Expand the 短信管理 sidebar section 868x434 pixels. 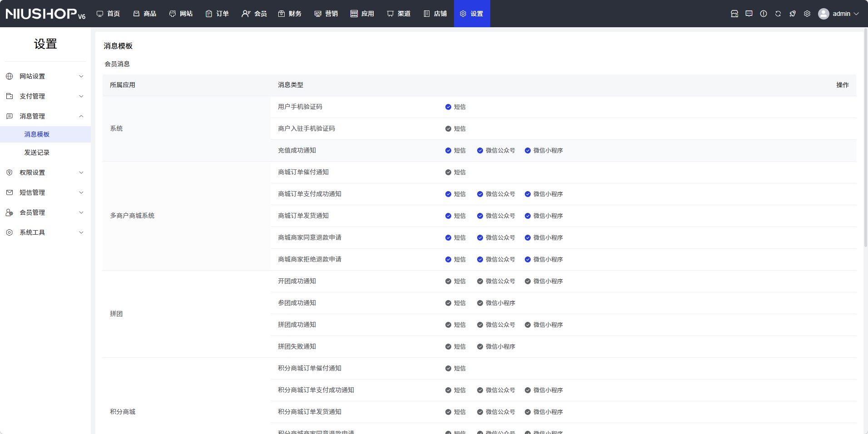[x=45, y=192]
